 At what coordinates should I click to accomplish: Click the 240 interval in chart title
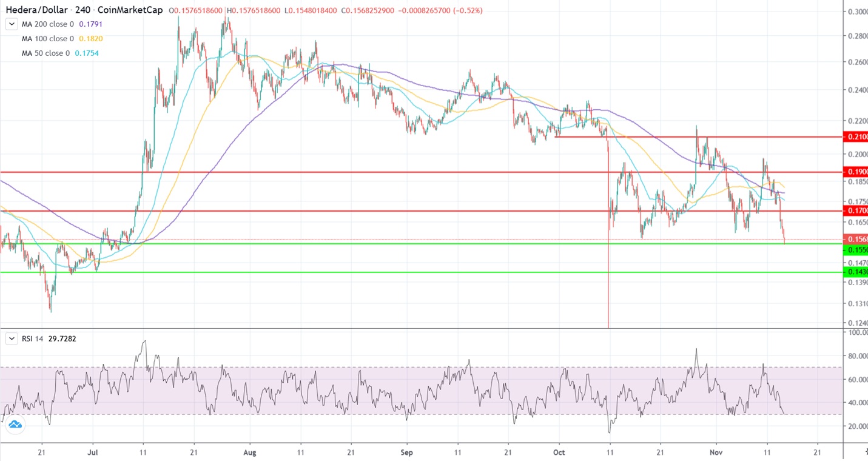[82, 10]
